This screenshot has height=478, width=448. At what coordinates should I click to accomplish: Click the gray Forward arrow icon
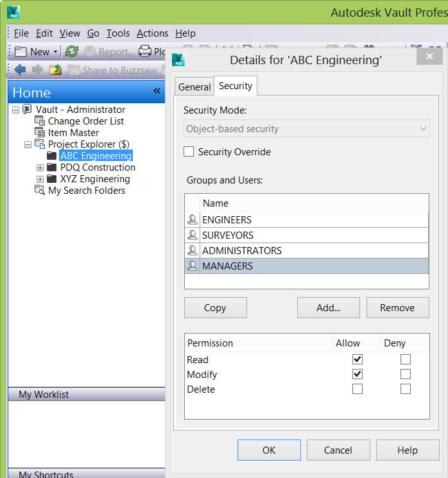point(38,70)
